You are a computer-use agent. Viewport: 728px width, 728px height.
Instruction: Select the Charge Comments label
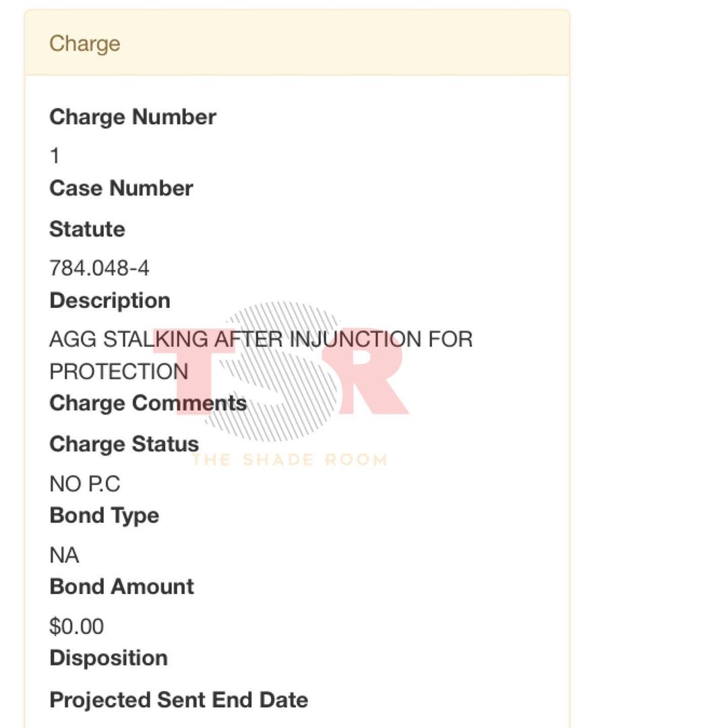148,403
